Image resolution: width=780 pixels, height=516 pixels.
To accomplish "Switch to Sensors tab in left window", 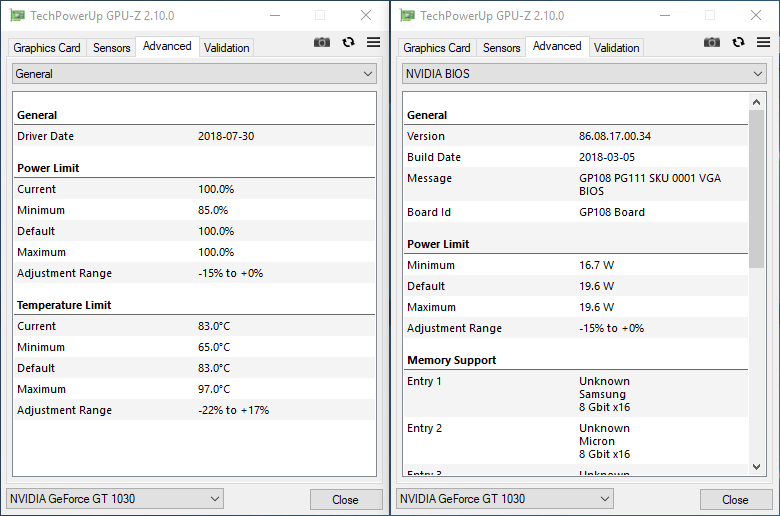I will point(111,47).
